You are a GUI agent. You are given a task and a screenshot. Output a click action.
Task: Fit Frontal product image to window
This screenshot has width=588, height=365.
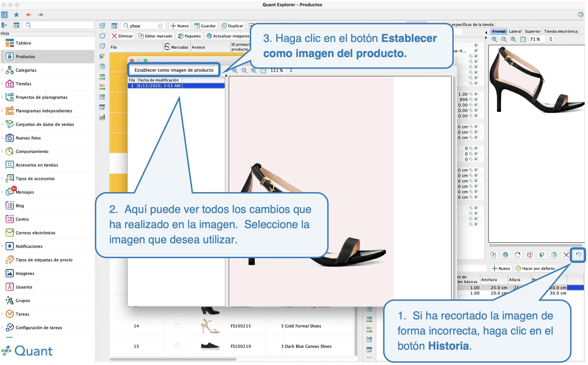(x=523, y=39)
